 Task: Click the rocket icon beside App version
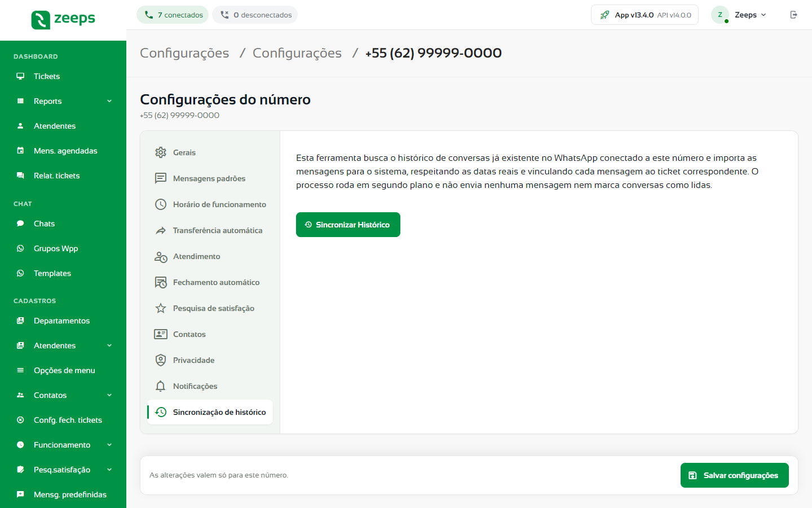604,15
